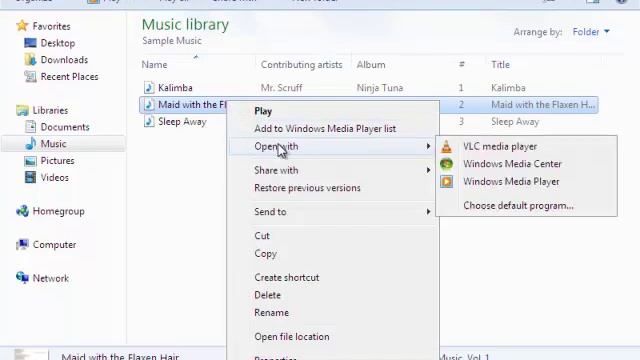Click the Downloads folder icon
This screenshot has height=360, width=640.
[30, 60]
